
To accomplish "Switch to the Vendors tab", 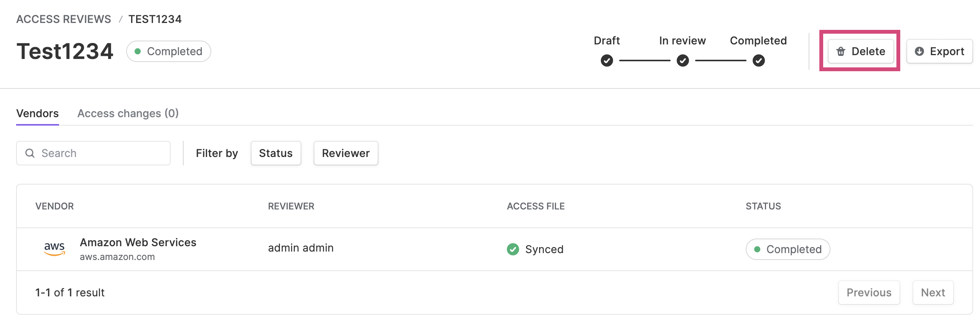I will click(38, 113).
